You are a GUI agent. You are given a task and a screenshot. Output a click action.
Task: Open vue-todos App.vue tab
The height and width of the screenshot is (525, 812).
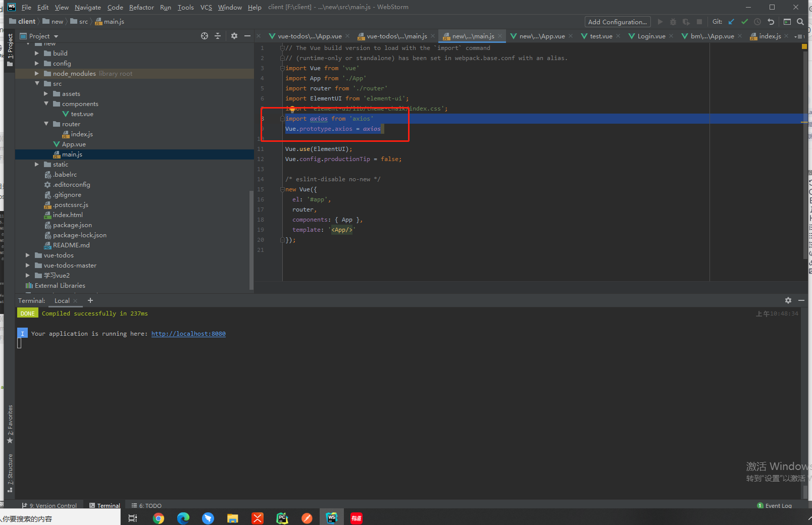coord(309,36)
